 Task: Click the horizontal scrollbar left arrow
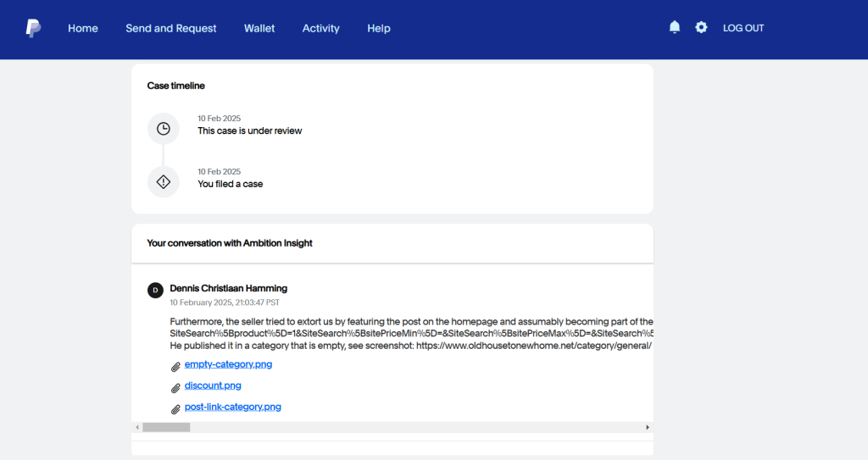[137, 427]
